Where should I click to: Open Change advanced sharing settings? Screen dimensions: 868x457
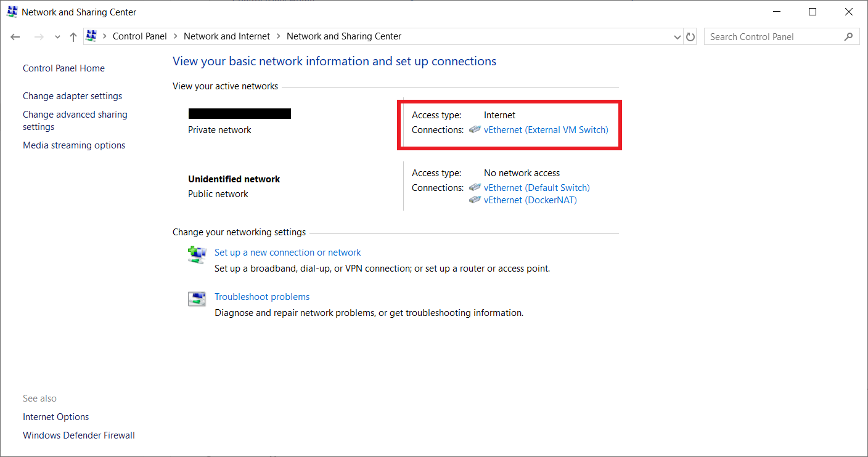75,121
